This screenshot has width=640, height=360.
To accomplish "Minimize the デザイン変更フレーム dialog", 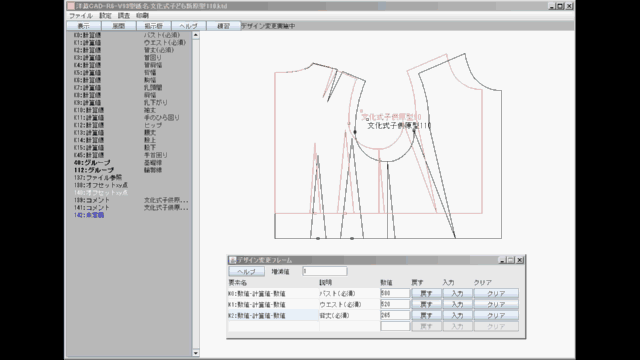I will (x=502, y=260).
